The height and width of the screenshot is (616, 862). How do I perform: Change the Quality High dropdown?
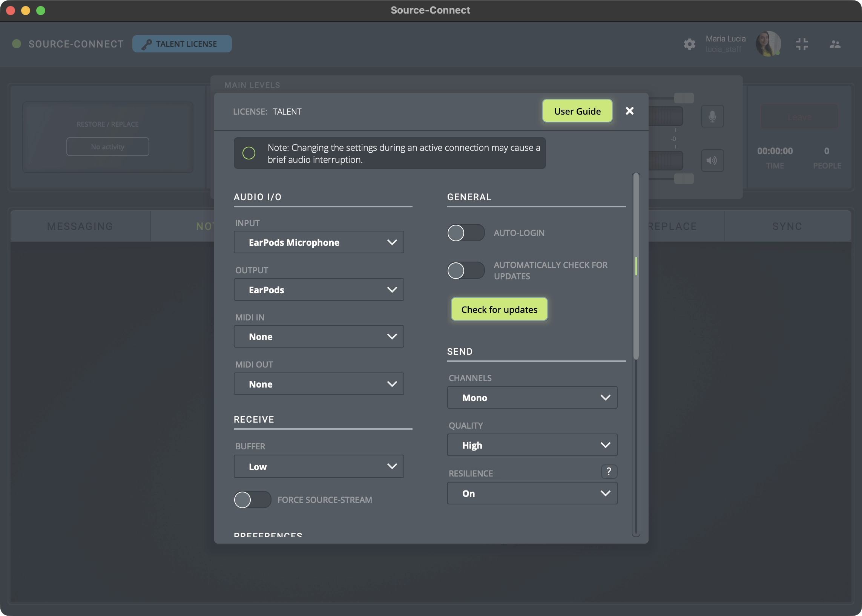pyautogui.click(x=532, y=445)
